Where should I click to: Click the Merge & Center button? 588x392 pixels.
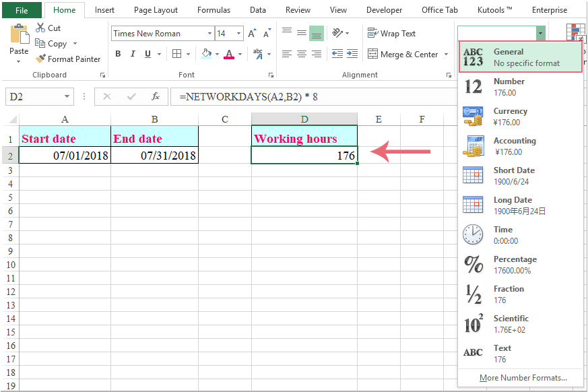point(403,54)
